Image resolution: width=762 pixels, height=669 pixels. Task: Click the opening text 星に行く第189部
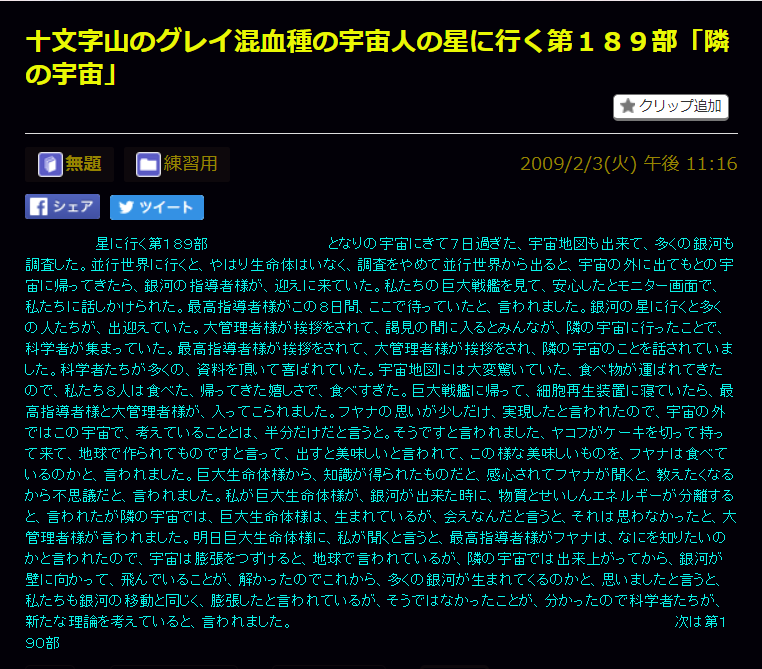point(151,243)
